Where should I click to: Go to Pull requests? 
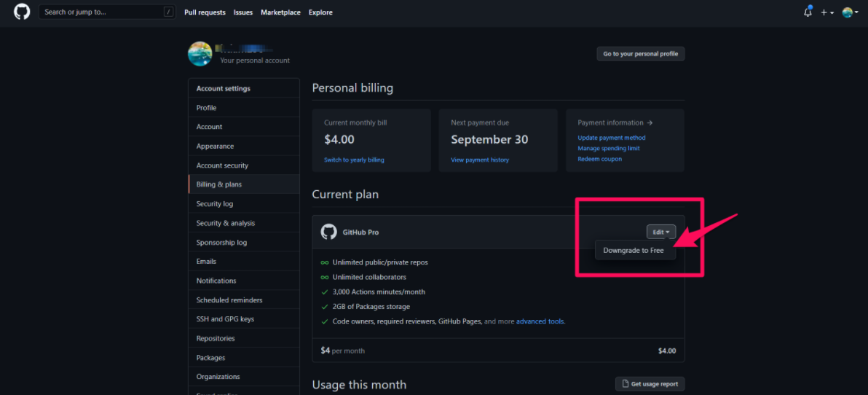pyautogui.click(x=205, y=12)
